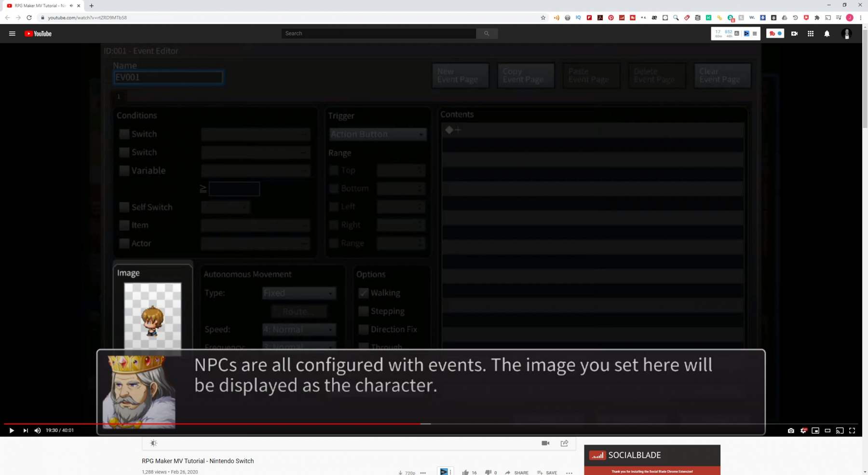868x475 pixels.
Task: Open the YouTube account avatar menu
Action: coord(846,34)
